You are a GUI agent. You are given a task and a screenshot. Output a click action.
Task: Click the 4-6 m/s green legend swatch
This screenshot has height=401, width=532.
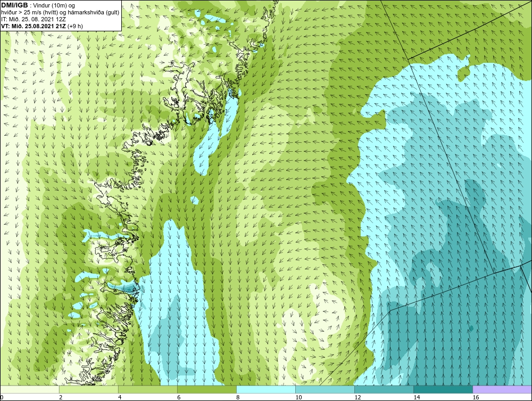pyautogui.click(x=147, y=389)
